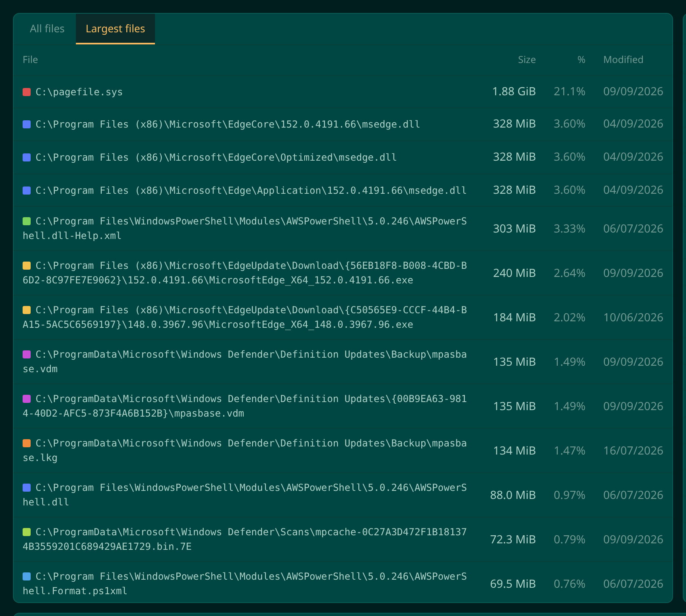Viewport: 686px width, 616px height.
Task: Click the 134 MiB size value
Action: point(514,451)
